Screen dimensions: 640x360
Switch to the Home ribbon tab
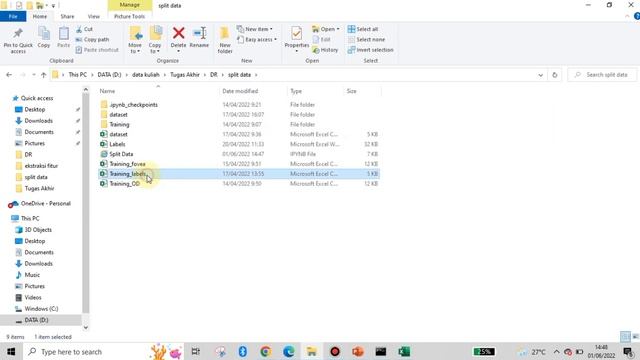pyautogui.click(x=40, y=16)
